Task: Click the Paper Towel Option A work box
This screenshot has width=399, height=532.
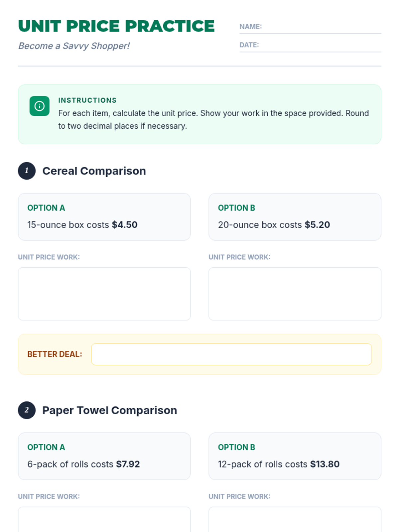Action: click(104, 519)
